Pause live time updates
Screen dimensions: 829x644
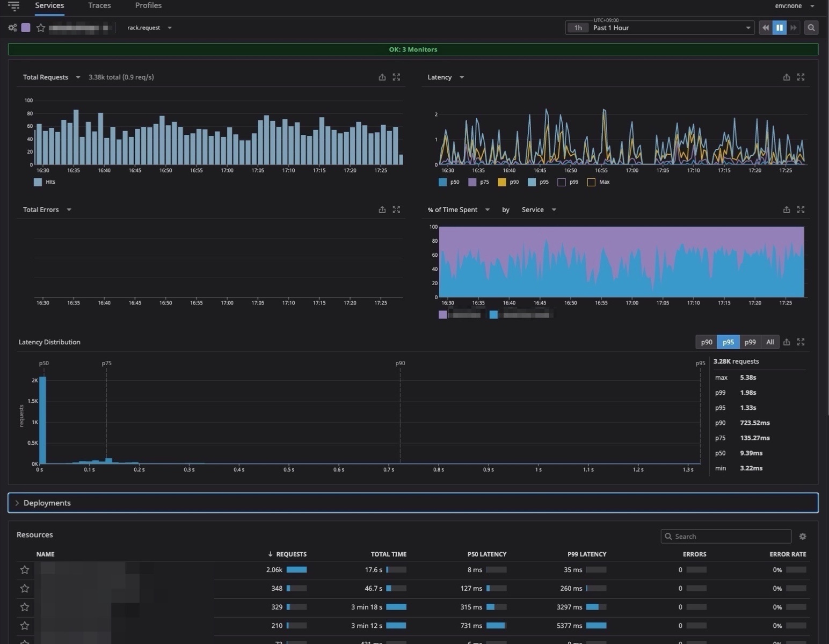tap(779, 28)
